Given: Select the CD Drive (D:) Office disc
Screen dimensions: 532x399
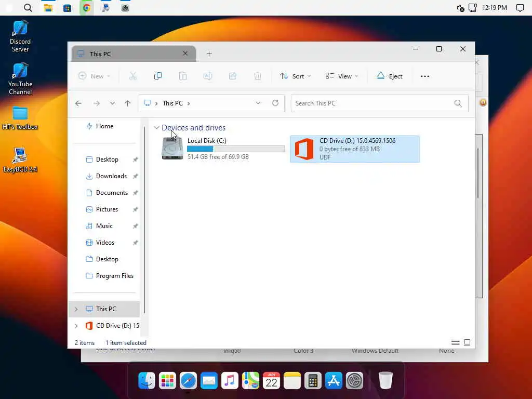Looking at the screenshot, I should pos(355,149).
